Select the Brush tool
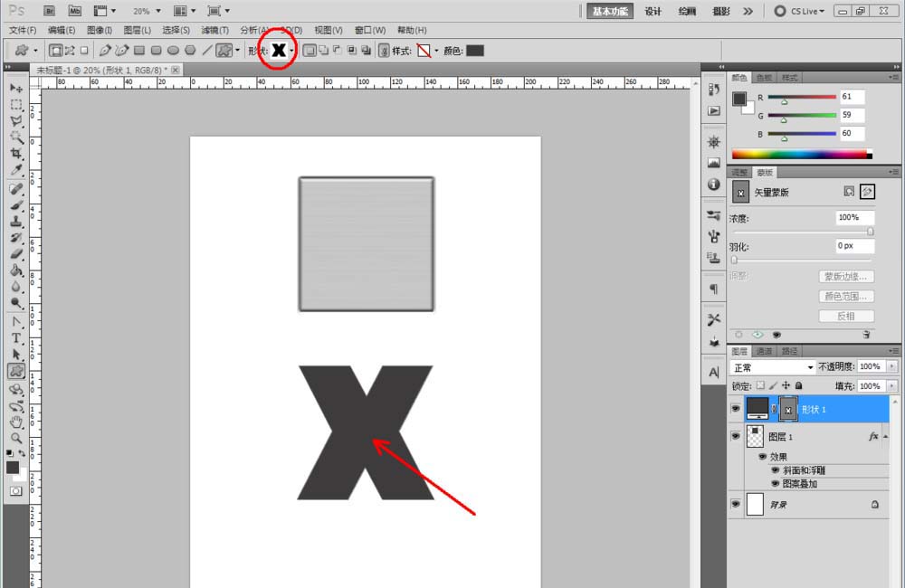 [x=16, y=204]
